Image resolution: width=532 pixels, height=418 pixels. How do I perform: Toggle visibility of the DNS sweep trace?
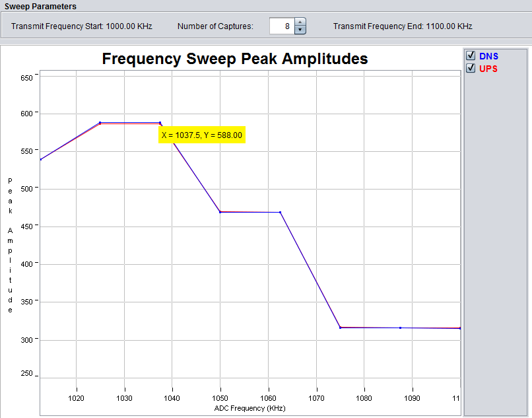[x=471, y=55]
